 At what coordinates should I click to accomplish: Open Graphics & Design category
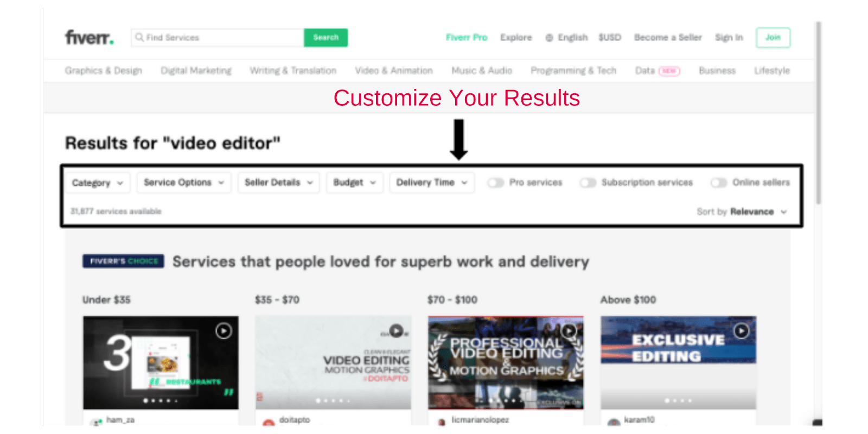tap(104, 71)
